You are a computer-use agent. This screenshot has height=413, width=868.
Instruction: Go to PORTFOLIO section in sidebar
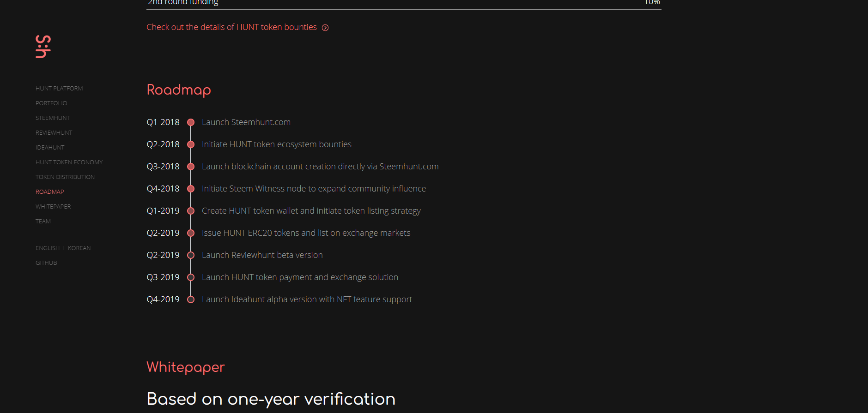pos(51,103)
